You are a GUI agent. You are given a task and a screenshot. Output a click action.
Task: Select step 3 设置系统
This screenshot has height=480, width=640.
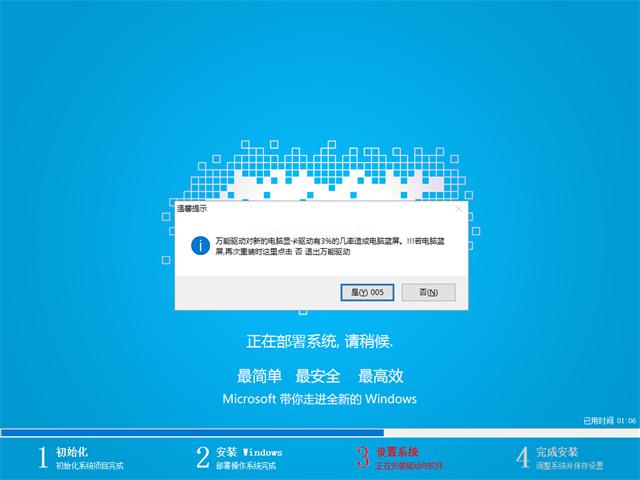(399, 458)
